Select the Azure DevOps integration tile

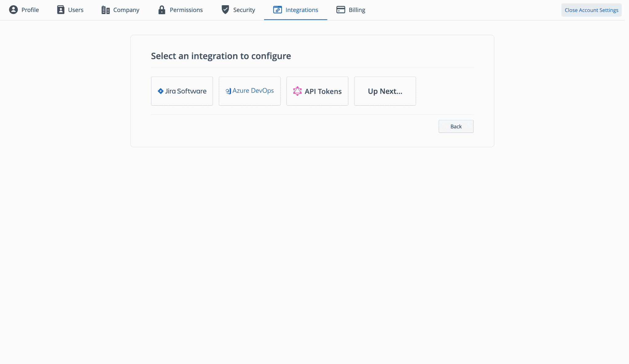(250, 91)
